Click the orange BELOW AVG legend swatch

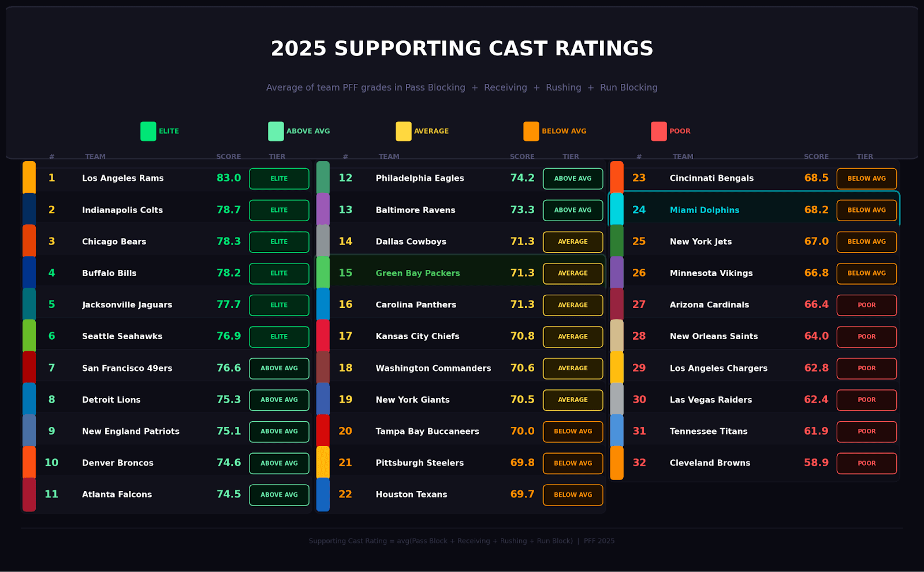[531, 131]
